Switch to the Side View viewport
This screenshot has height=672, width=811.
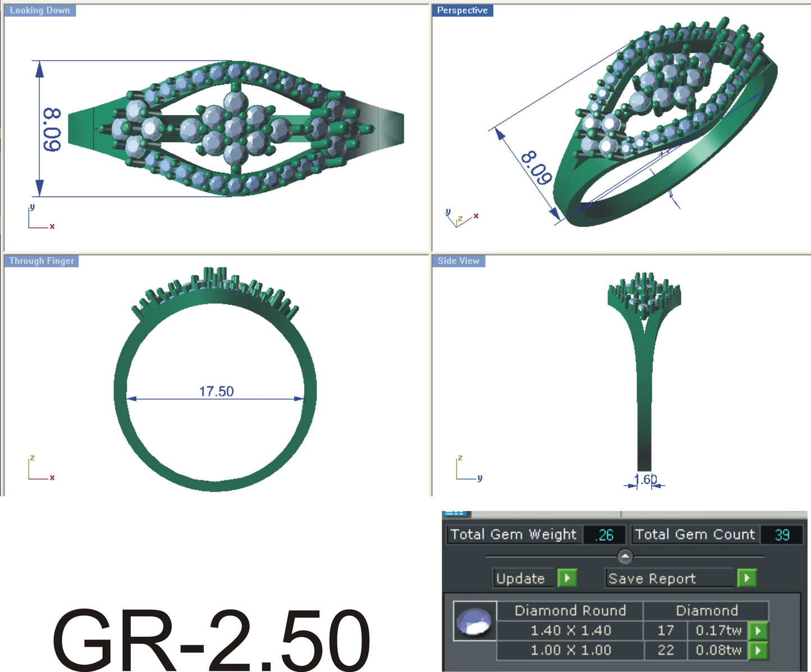click(x=458, y=260)
